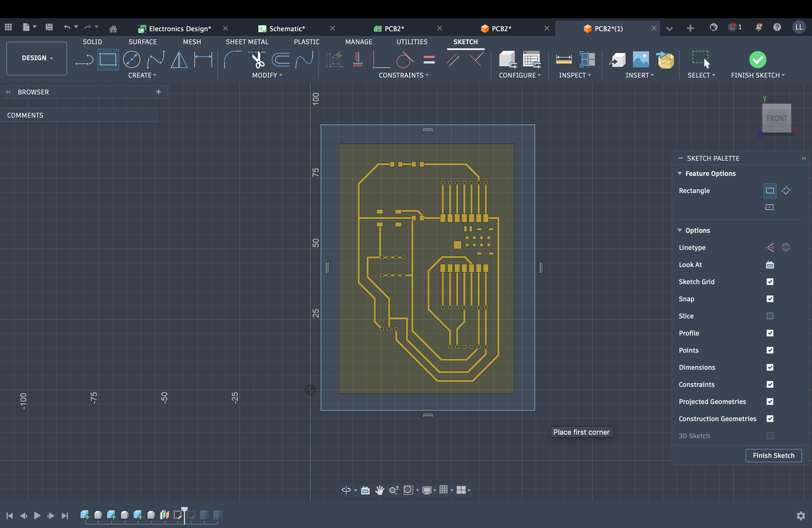Image resolution: width=812 pixels, height=528 pixels.
Task: Click FRONT on the view cube
Action: [x=777, y=118]
